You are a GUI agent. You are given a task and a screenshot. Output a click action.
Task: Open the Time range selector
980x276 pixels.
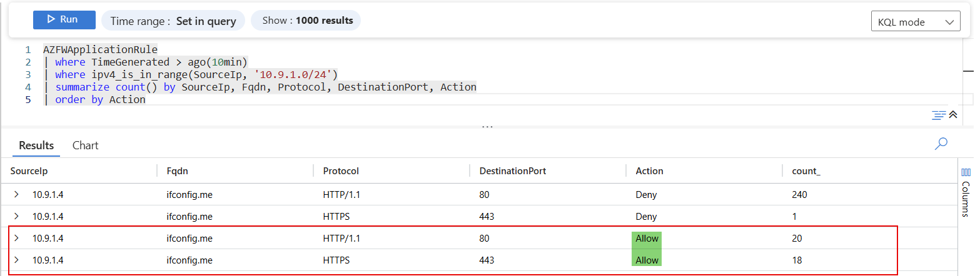click(173, 21)
